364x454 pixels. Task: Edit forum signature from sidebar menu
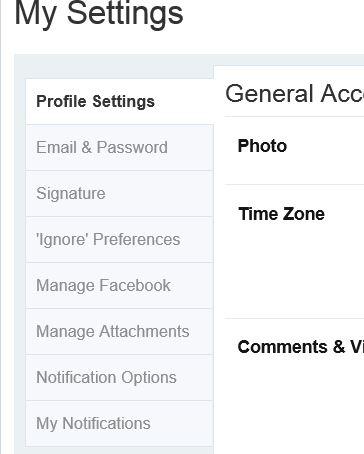[119, 193]
